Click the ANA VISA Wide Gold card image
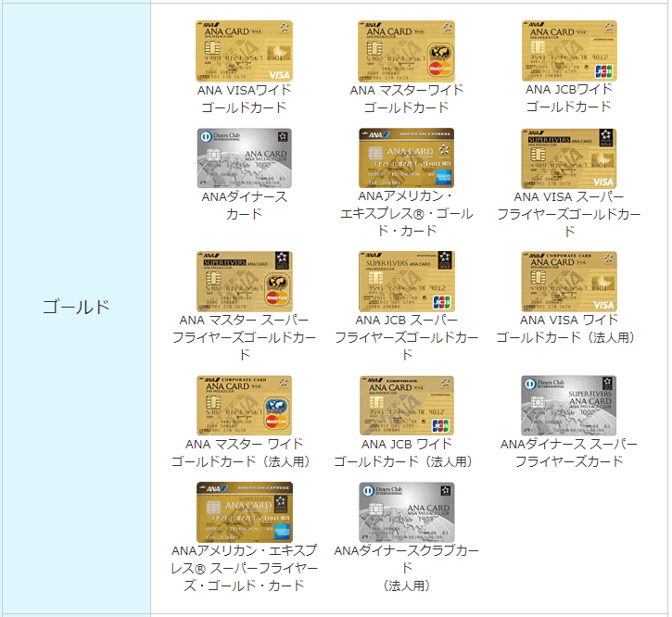Screen dimensions: 672x617 [244, 51]
